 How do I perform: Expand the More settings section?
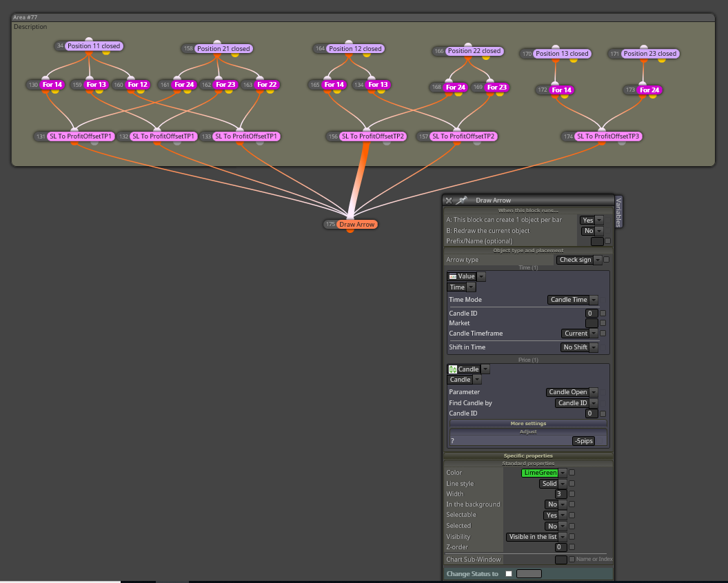pyautogui.click(x=528, y=423)
